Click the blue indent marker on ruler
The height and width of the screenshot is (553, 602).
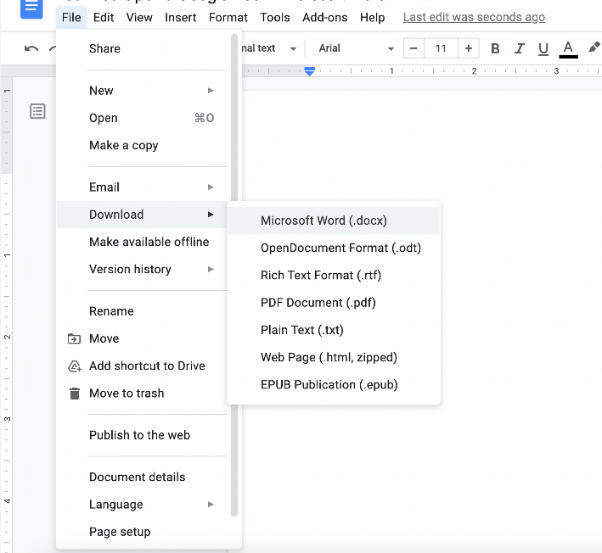pyautogui.click(x=309, y=71)
